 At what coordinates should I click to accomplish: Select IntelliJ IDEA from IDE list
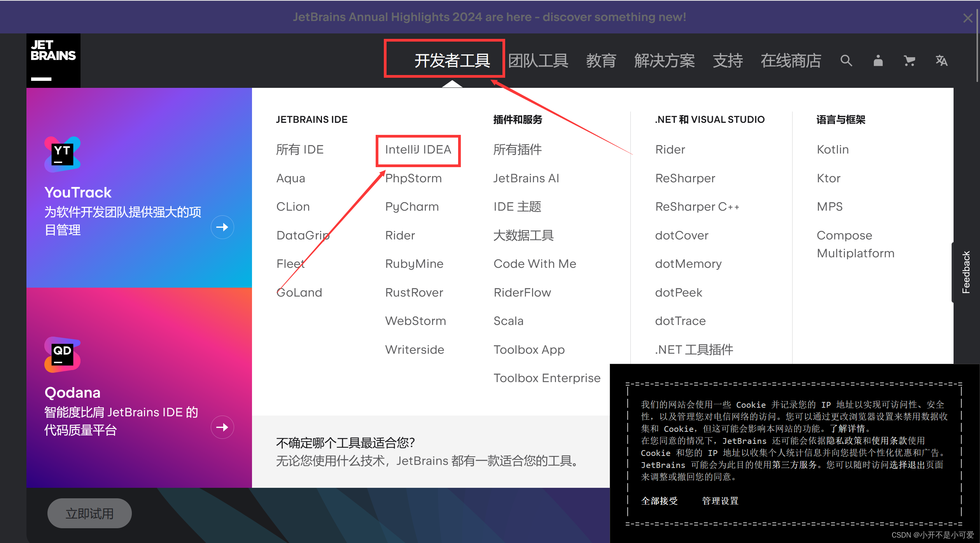(x=418, y=150)
